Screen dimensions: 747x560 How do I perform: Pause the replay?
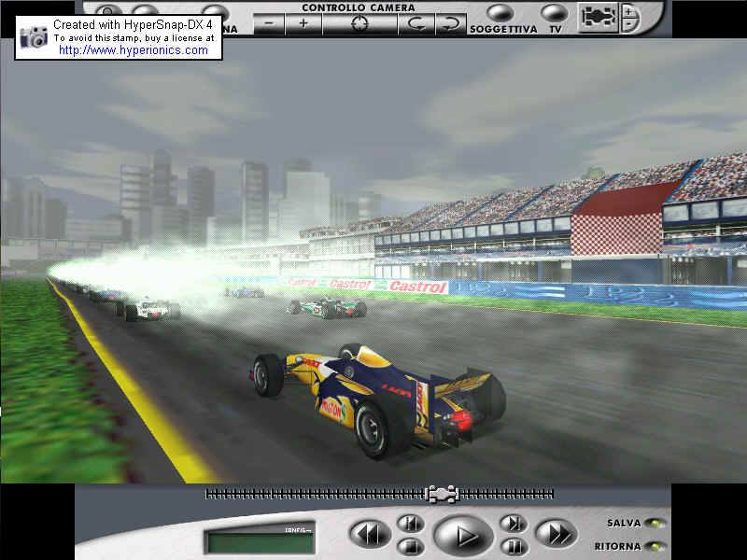pos(514,546)
